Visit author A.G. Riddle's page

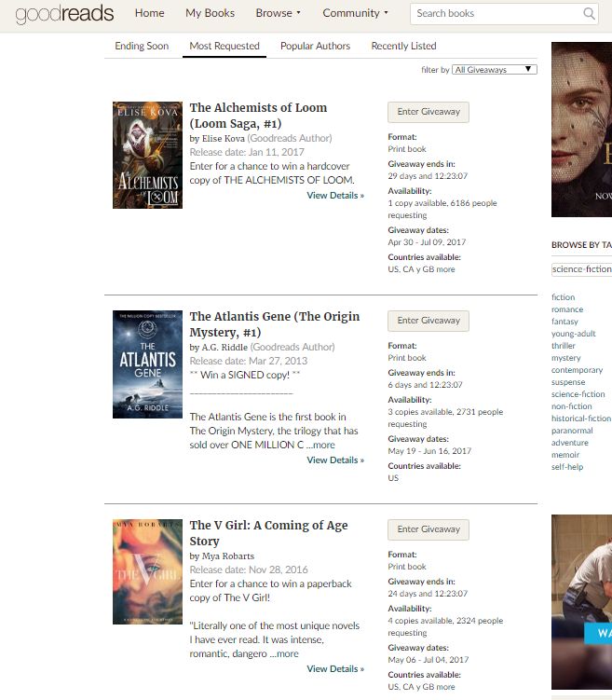pyautogui.click(x=224, y=348)
